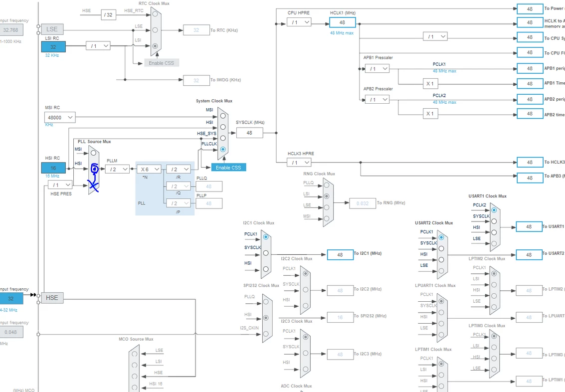
Task: Open the MSI RC 48000 frequency dropdown
Action: [60, 118]
